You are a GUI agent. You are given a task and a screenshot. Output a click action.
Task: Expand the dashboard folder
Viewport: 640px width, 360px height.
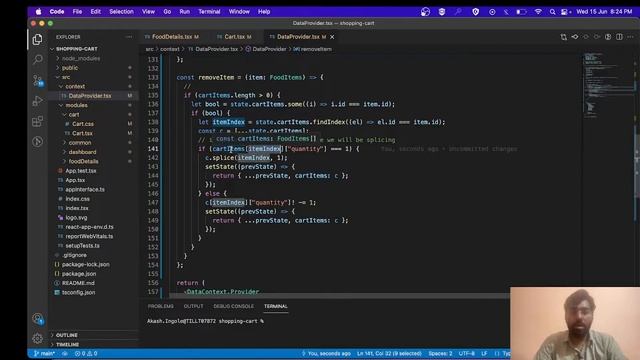pyautogui.click(x=82, y=152)
